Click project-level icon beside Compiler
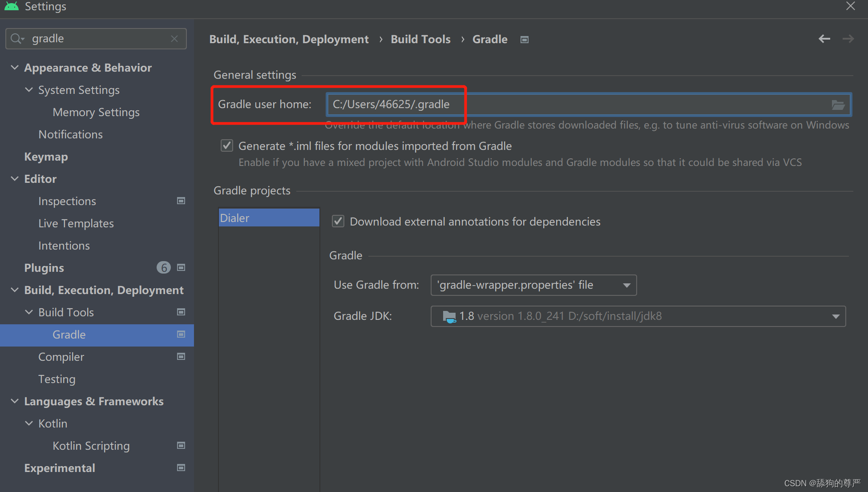868x492 pixels. [x=181, y=357]
